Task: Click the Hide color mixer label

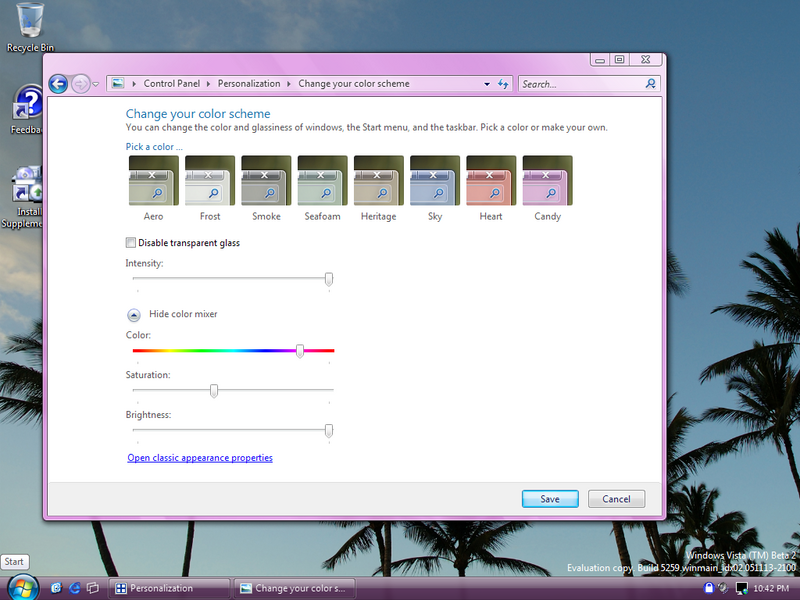Action: click(x=183, y=314)
